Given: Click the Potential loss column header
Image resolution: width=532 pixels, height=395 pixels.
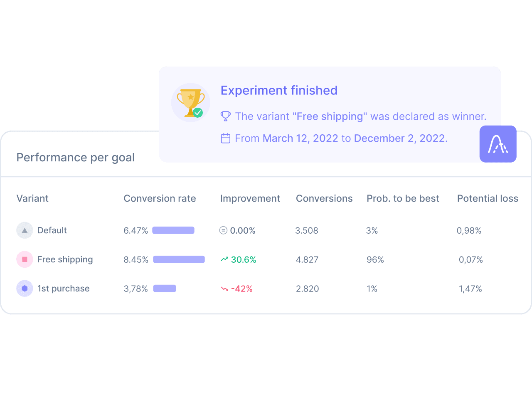Looking at the screenshot, I should pyautogui.click(x=488, y=199).
